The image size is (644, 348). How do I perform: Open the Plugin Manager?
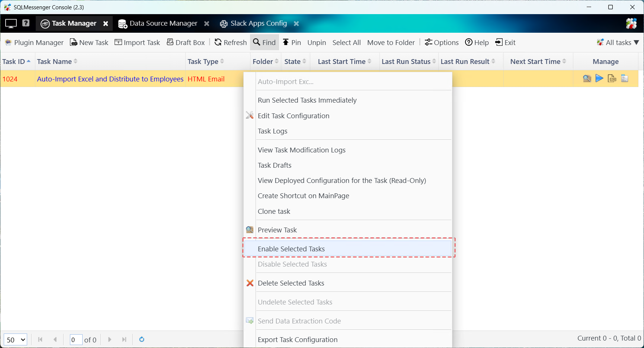(x=34, y=42)
